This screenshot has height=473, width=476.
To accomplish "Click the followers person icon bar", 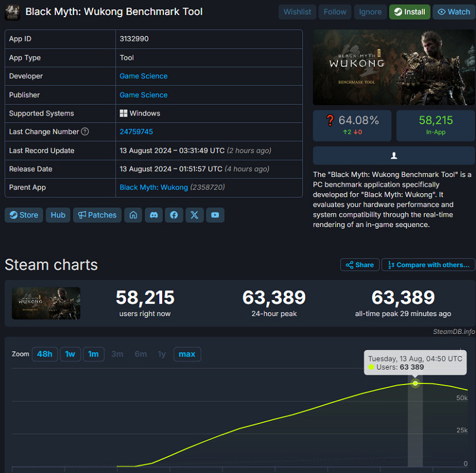I will 394,156.
